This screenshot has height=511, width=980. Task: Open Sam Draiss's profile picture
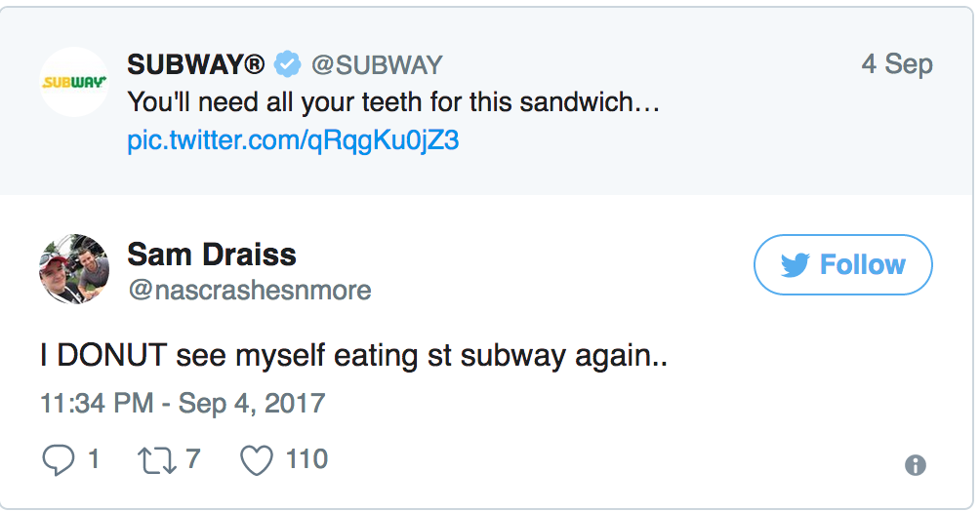click(x=73, y=268)
